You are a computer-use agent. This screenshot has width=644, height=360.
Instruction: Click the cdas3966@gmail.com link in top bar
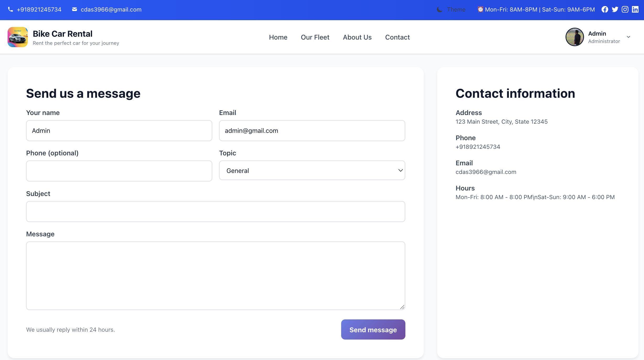(x=111, y=10)
